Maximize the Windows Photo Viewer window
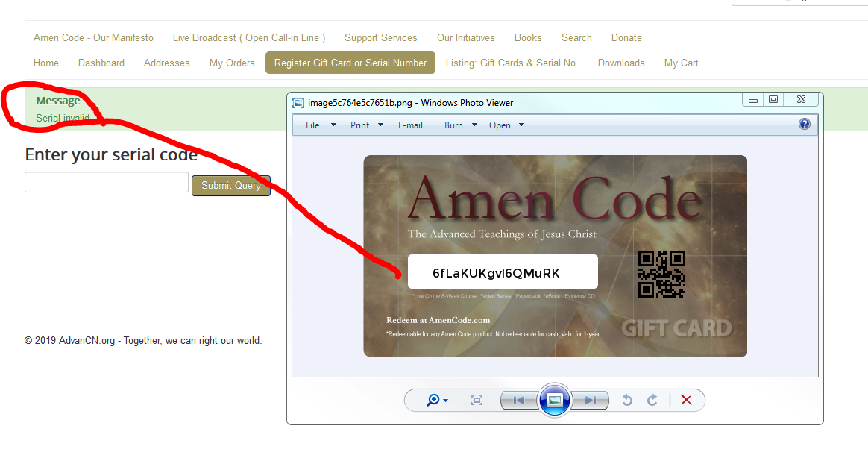 [x=773, y=100]
